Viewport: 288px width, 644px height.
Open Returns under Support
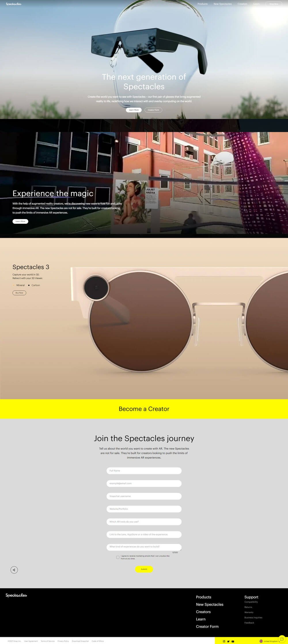point(248,607)
